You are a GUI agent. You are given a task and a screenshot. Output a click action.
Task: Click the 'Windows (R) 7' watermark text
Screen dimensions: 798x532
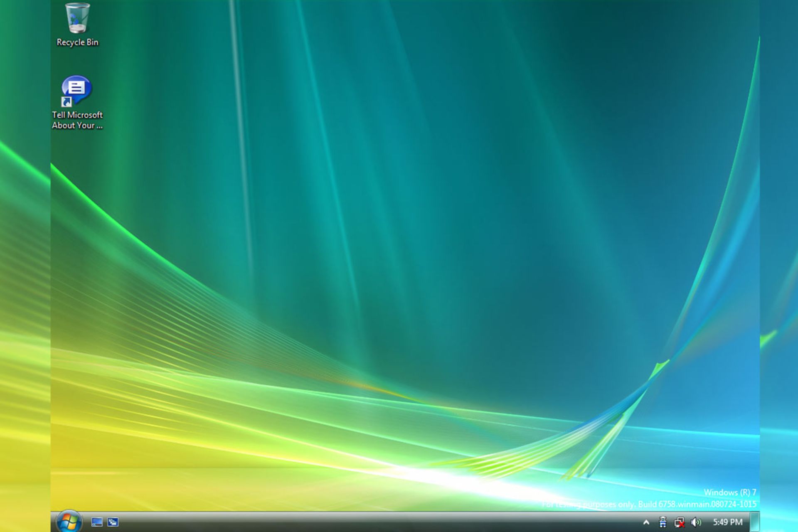click(729, 493)
